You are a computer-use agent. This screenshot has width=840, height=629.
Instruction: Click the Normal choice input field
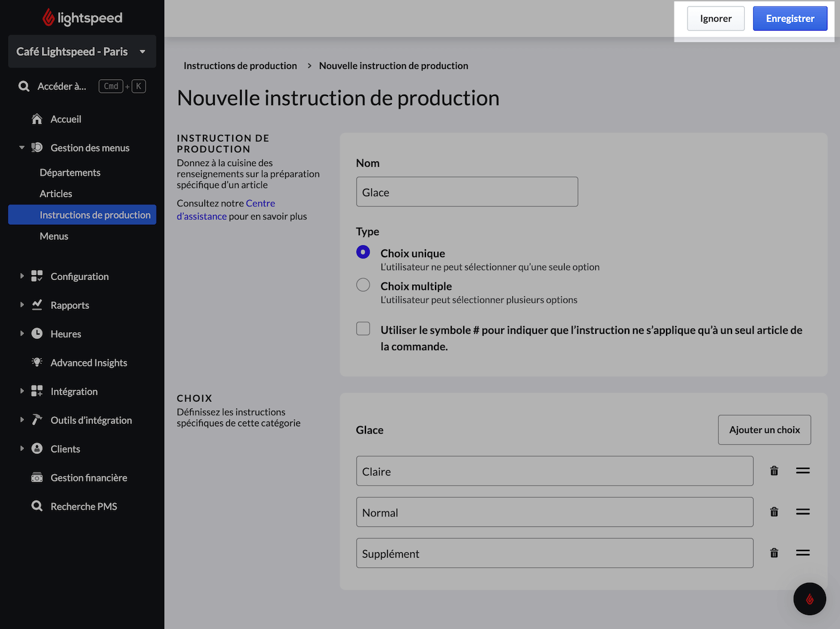pos(554,512)
